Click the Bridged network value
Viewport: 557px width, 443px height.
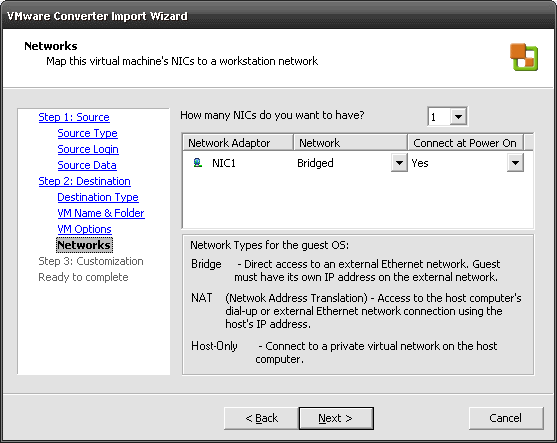[x=315, y=163]
